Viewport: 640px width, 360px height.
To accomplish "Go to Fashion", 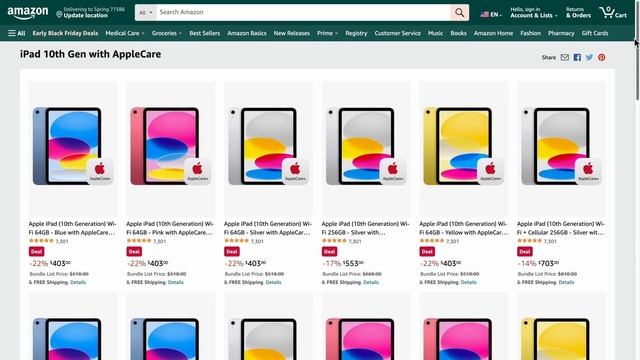I will click(x=531, y=33).
